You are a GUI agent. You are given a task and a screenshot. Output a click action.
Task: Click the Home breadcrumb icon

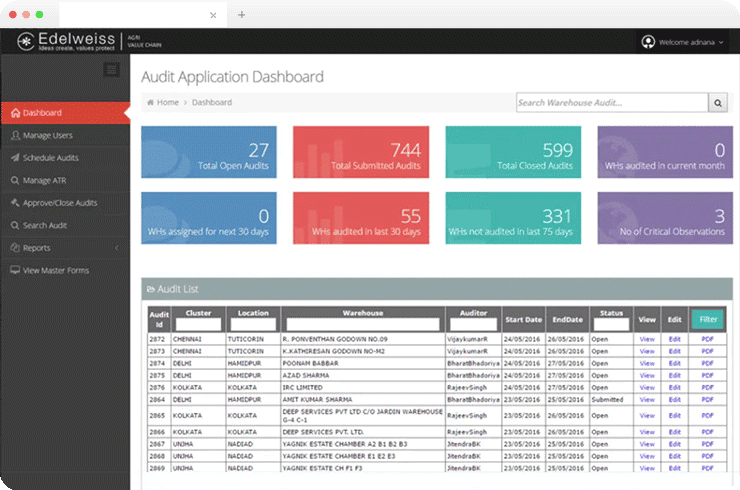coord(150,103)
